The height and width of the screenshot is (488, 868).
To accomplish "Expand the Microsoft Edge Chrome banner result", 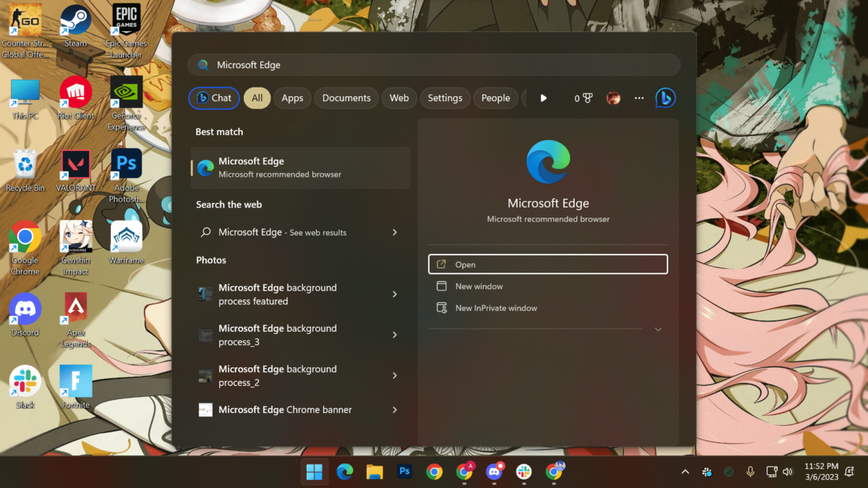I will click(394, 410).
